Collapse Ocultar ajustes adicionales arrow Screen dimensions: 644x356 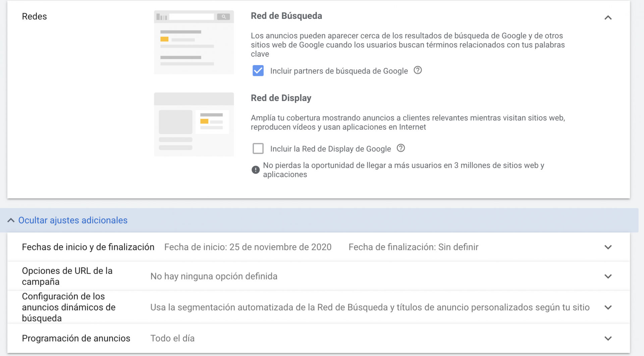(11, 220)
